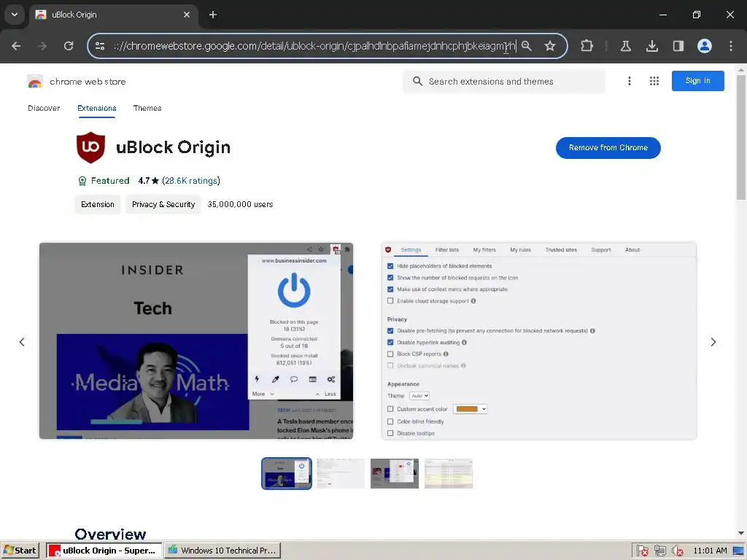The image size is (747, 560).
Task: Click the 11:01 AM clock
Action: click(x=710, y=551)
